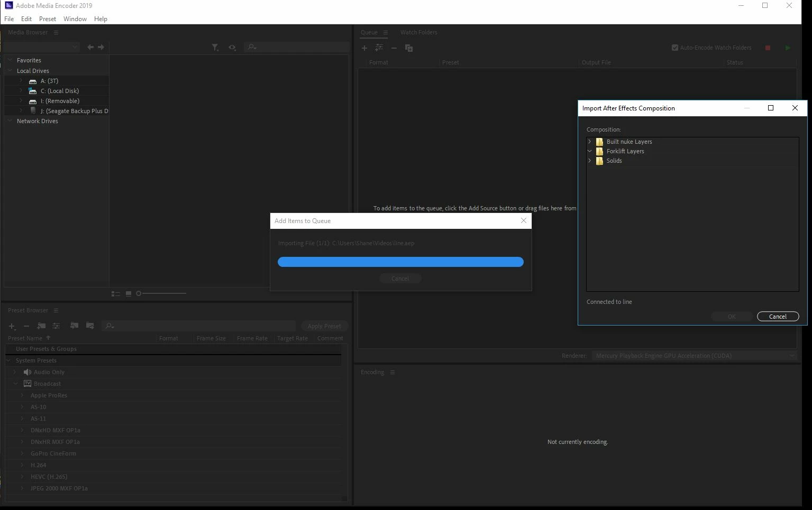Click the Media Browser back arrow
Screen dimensions: 812x510
point(90,47)
